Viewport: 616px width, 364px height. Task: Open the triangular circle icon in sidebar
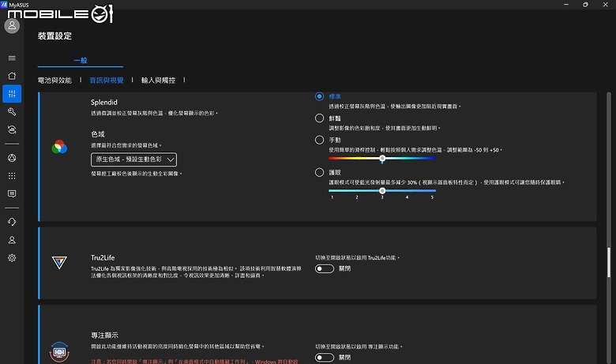click(x=12, y=158)
